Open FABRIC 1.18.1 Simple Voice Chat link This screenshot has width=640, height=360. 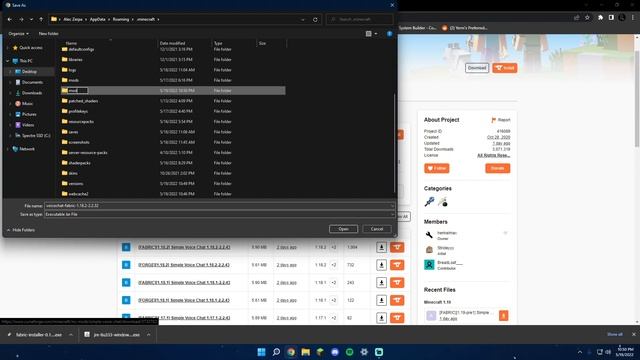(184, 282)
